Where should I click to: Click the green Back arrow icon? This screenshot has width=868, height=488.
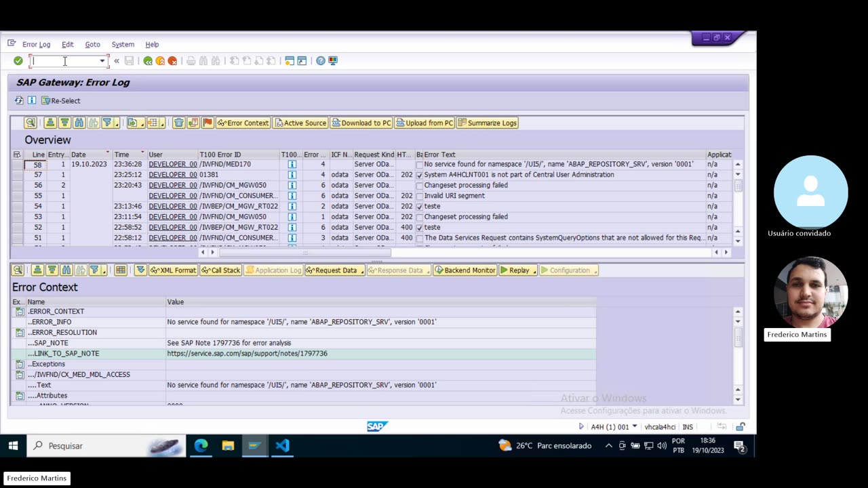[x=148, y=61]
